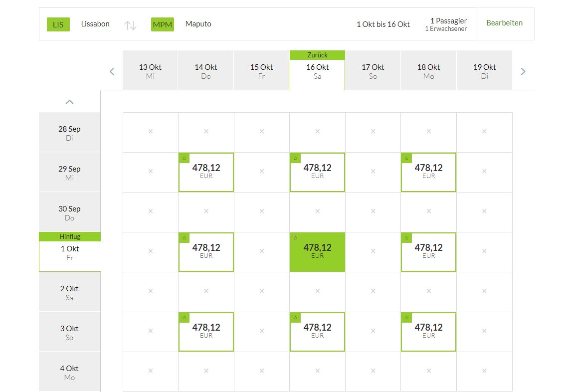The width and height of the screenshot is (566, 392).
Task: Select the 1 Okt Hinflug row
Action: [x=70, y=252]
